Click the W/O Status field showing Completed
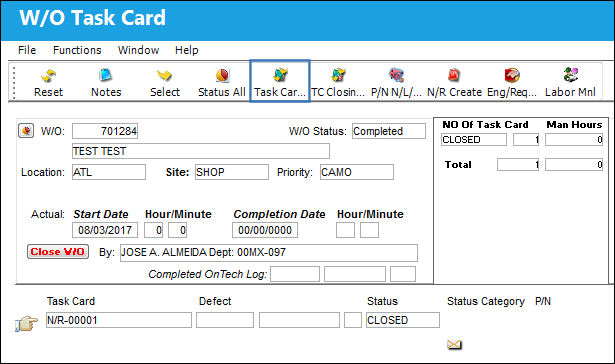 pyautogui.click(x=389, y=131)
